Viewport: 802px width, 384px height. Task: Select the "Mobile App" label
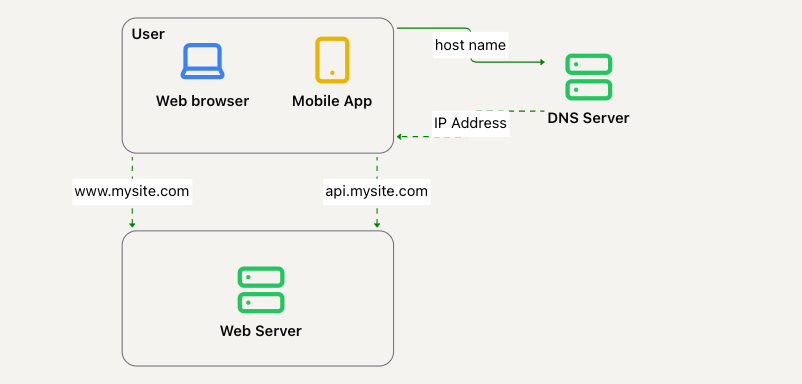point(332,101)
